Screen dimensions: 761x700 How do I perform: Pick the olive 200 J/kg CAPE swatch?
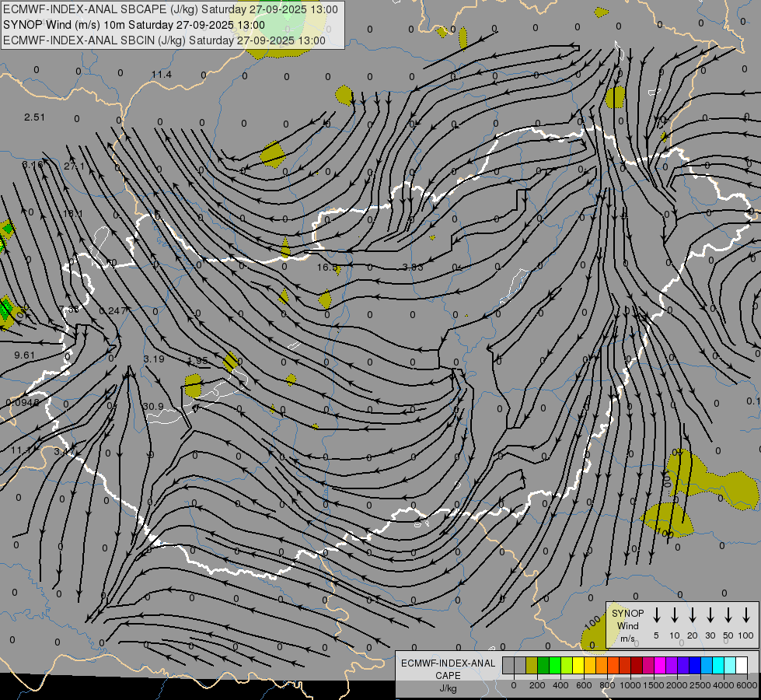point(532,665)
